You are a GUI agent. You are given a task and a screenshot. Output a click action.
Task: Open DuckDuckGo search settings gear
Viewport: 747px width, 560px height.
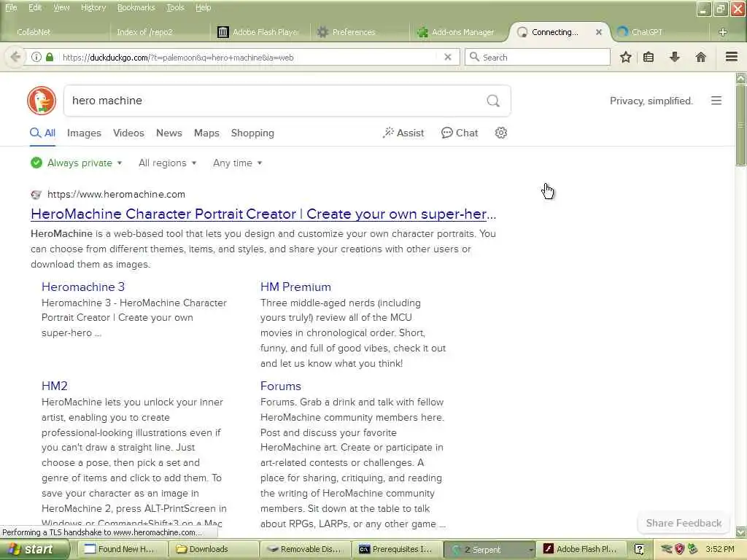pos(500,133)
